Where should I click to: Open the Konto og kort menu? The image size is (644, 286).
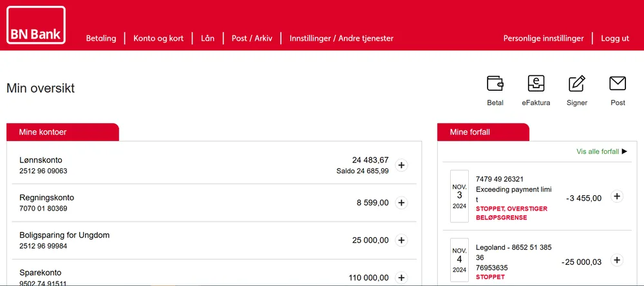pyautogui.click(x=158, y=38)
